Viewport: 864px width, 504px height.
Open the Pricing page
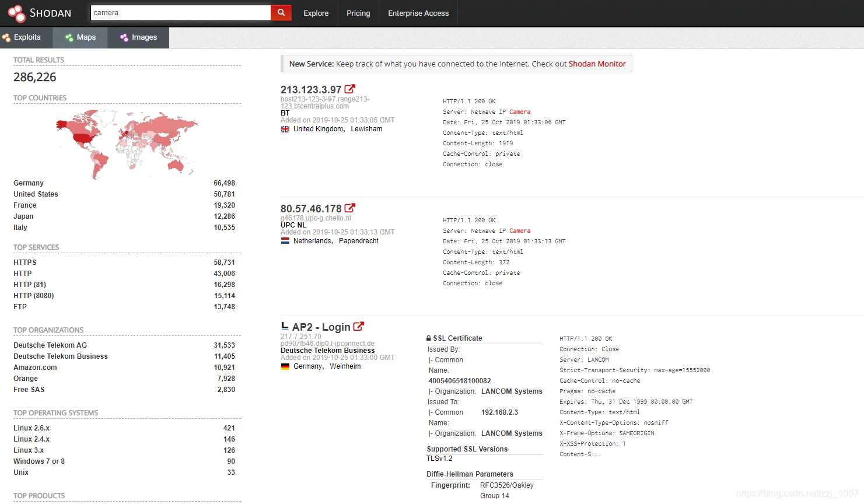coord(358,13)
